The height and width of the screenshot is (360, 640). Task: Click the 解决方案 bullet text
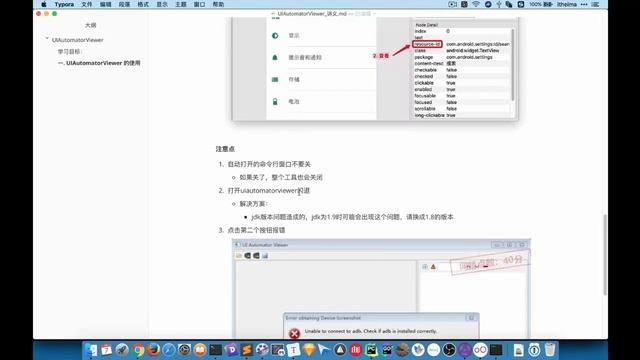click(253, 204)
